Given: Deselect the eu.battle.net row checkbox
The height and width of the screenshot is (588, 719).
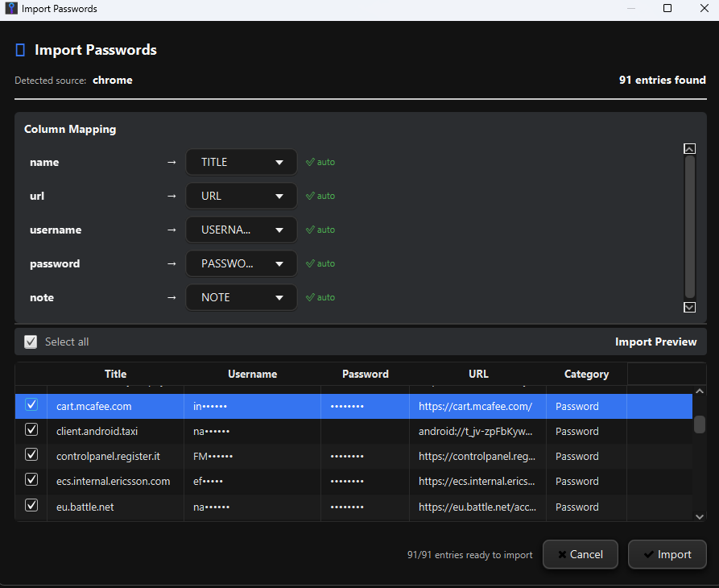Looking at the screenshot, I should [31, 505].
